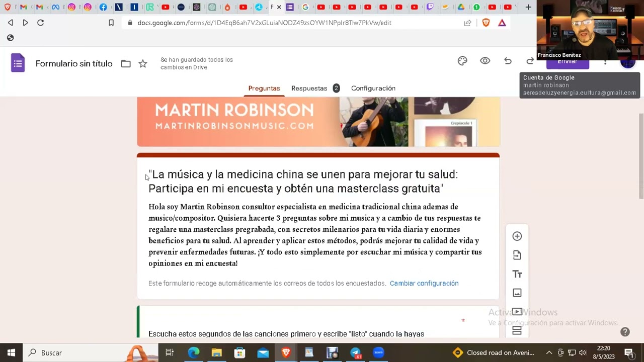The width and height of the screenshot is (644, 362).
Task: Open Brave Shields lion icon
Action: click(486, 23)
